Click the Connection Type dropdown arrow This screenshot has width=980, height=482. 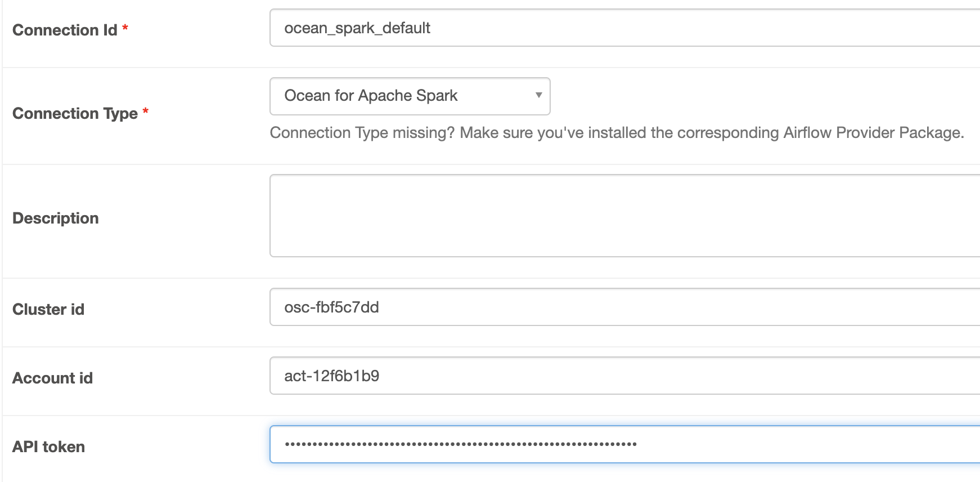[x=538, y=95]
